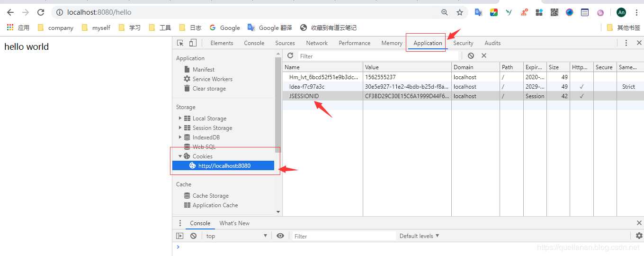This screenshot has height=256, width=644.
Task: Collapse the Cookies tree node
Action: pyautogui.click(x=180, y=156)
